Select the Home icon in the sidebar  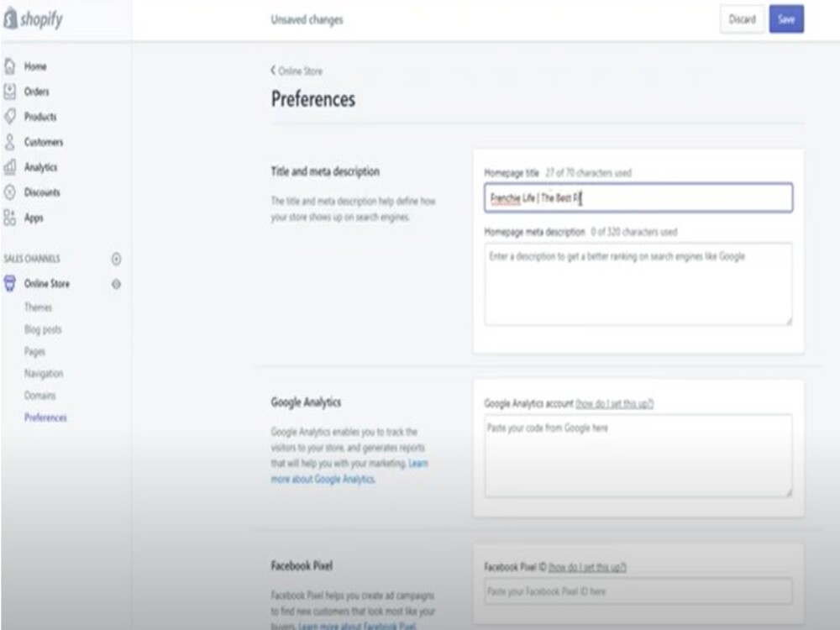(10, 66)
